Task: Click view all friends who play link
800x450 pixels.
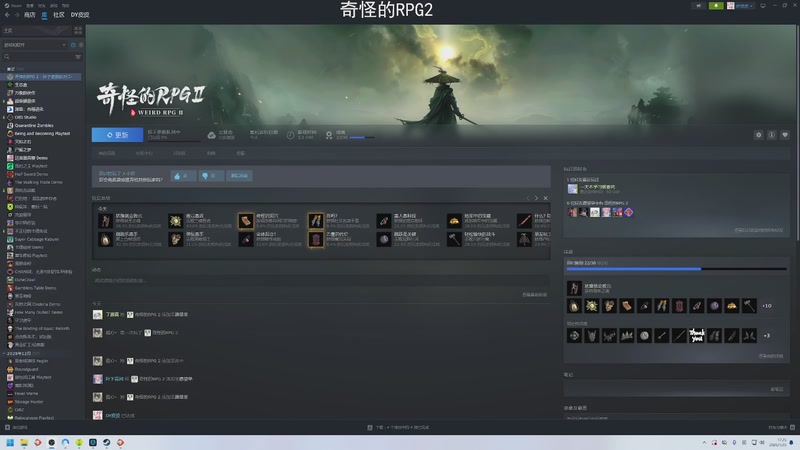Action: point(759,231)
